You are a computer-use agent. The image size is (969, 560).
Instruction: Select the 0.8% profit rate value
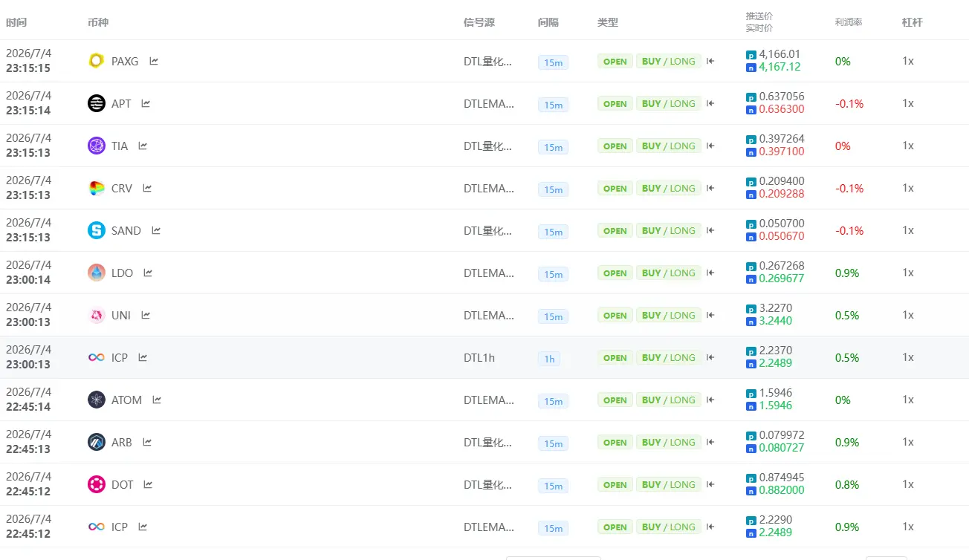847,484
